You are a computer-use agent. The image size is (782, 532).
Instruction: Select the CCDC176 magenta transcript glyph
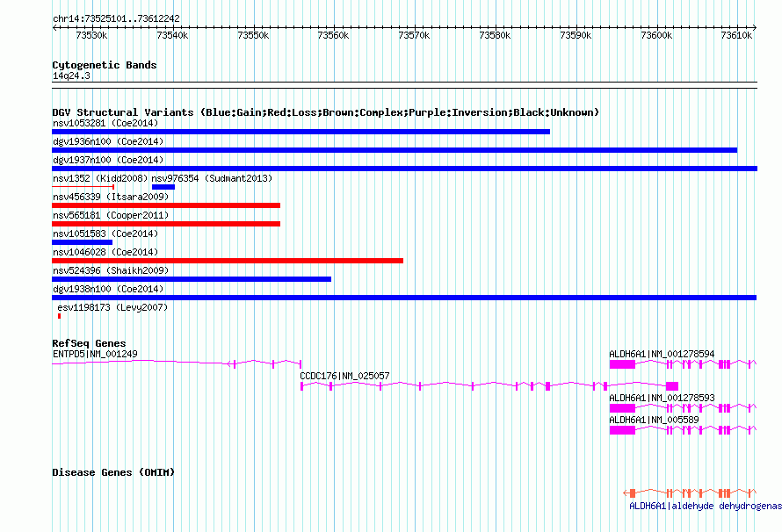click(489, 385)
